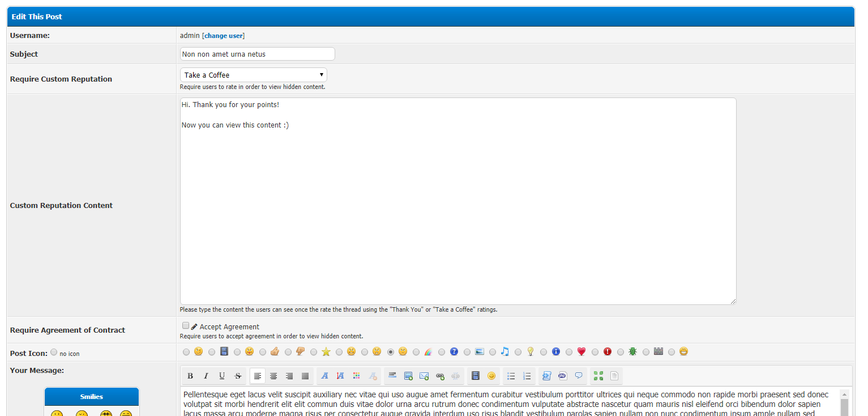Check the Accept Agreement checkbox
The height and width of the screenshot is (416, 868).
[186, 326]
